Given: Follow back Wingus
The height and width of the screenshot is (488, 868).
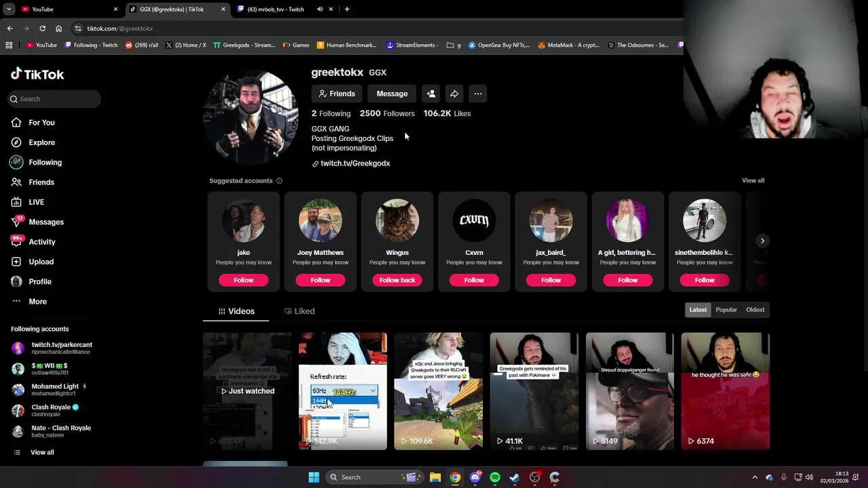Looking at the screenshot, I should tap(397, 280).
